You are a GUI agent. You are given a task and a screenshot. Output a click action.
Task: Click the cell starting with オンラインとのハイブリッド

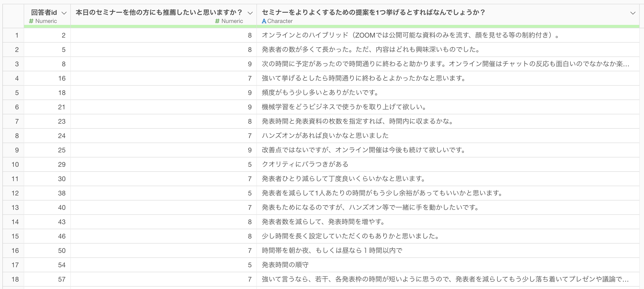(448, 35)
